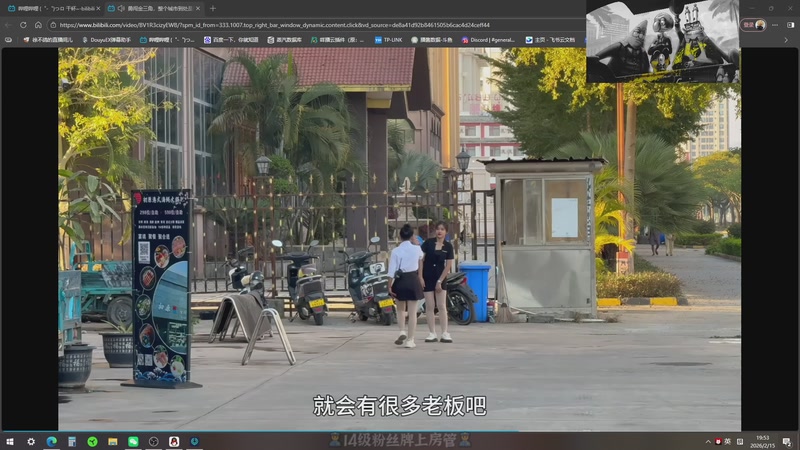Open OBS Studio from the taskbar
Screen dimensions: 800x450
click(x=154, y=441)
